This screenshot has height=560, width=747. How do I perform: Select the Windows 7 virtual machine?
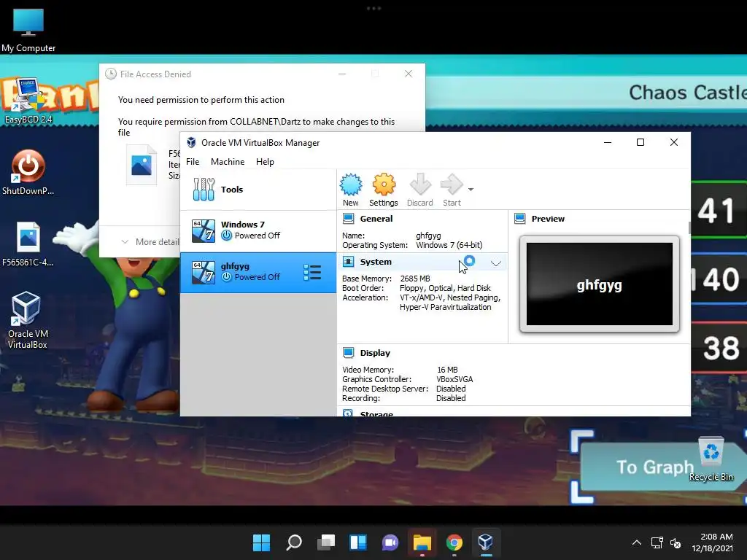pos(258,231)
